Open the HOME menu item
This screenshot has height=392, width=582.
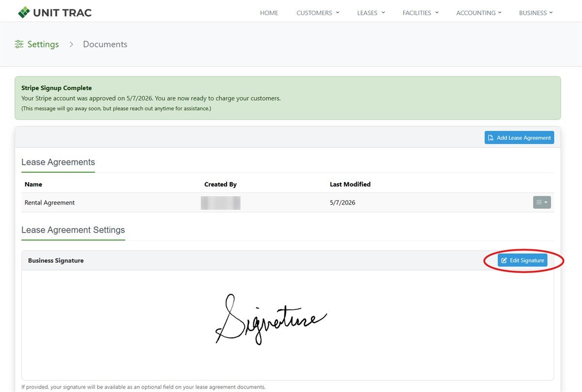point(269,13)
